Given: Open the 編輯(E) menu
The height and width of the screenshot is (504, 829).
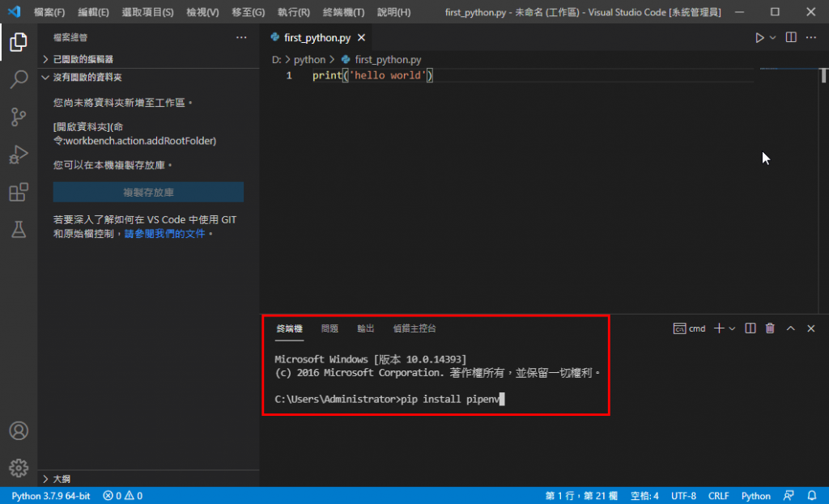Looking at the screenshot, I should click(93, 11).
